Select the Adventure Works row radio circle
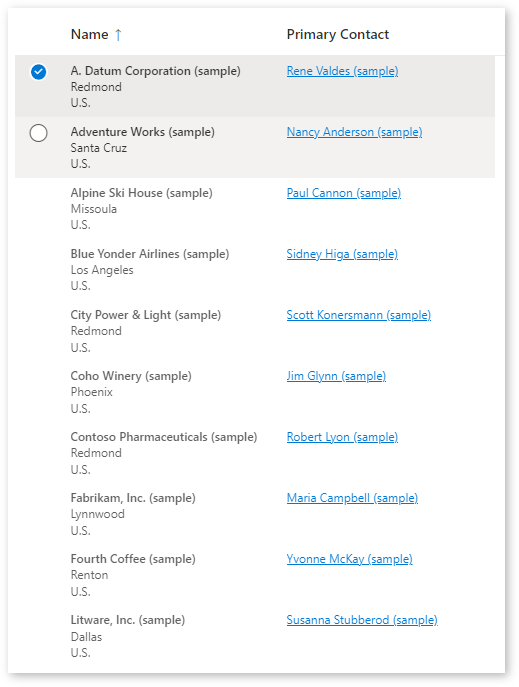Screen dimensions: 519x687 (39, 133)
